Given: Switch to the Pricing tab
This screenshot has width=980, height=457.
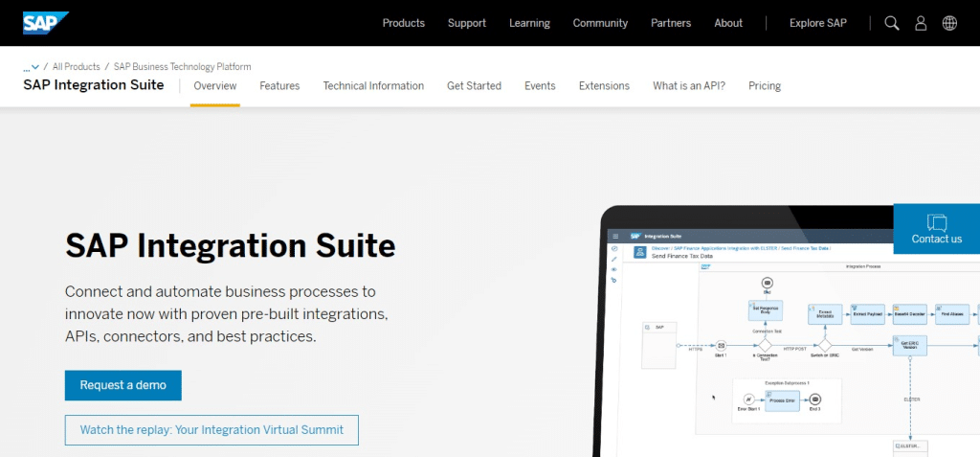Looking at the screenshot, I should coord(765,86).
